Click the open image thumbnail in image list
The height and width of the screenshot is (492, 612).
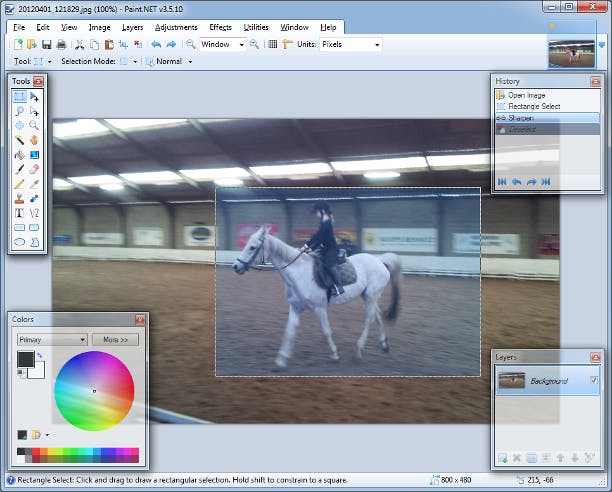(x=571, y=53)
